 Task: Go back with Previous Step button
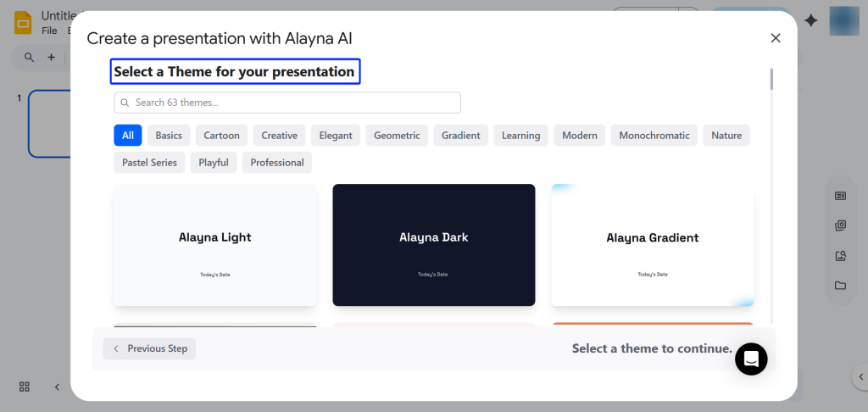[x=150, y=348]
